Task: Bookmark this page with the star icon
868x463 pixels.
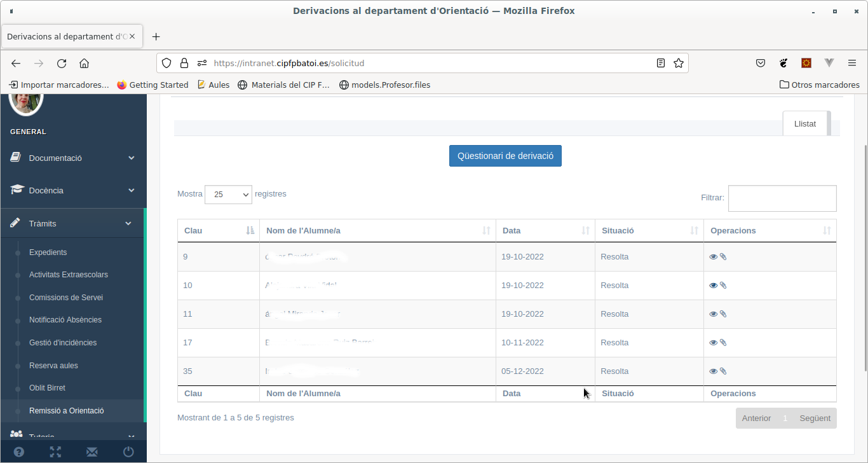Action: (679, 63)
